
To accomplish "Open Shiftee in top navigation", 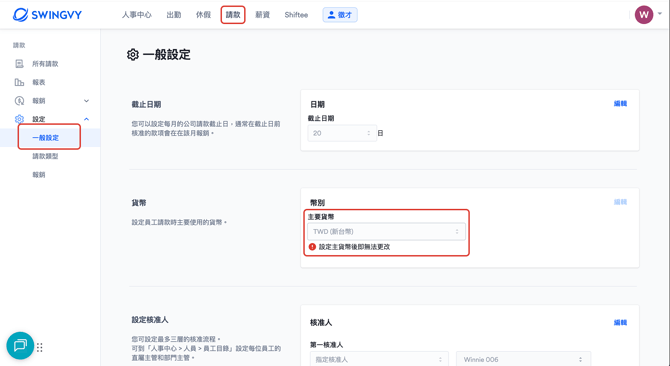I will tap(296, 15).
